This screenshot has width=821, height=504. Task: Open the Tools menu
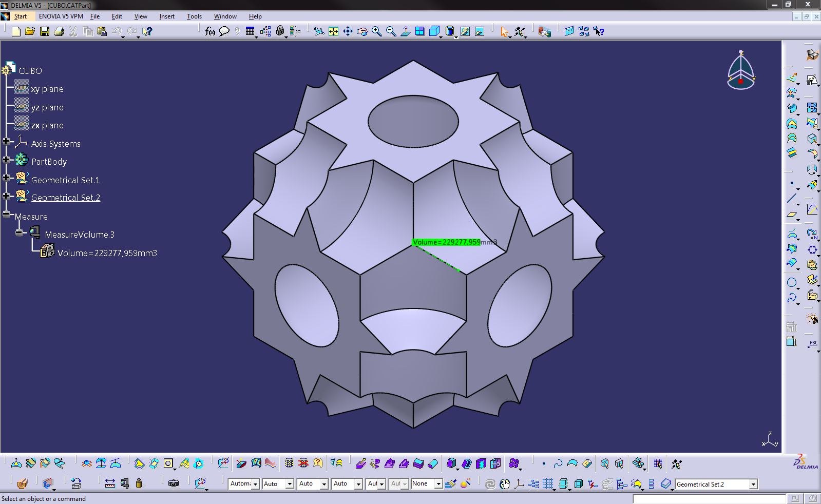pyautogui.click(x=194, y=16)
